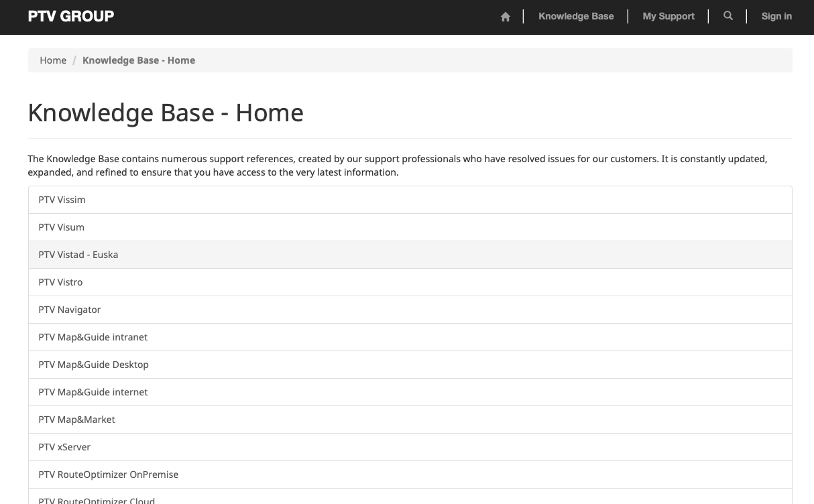Select the PTV Visum category
Viewport: 814px width, 504px height.
61,227
